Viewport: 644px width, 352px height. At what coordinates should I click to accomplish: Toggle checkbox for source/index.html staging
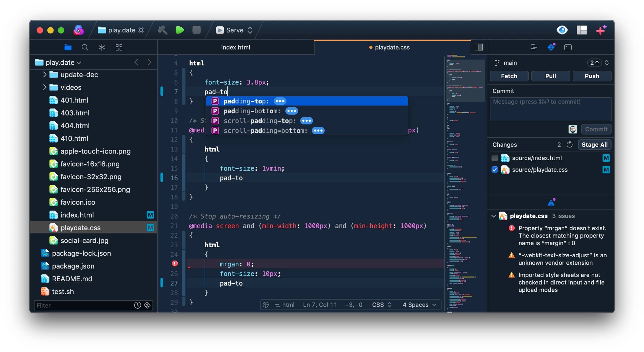[x=495, y=158]
